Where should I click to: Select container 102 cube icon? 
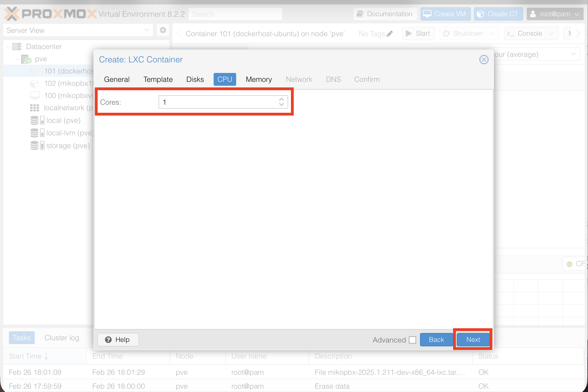(x=34, y=84)
